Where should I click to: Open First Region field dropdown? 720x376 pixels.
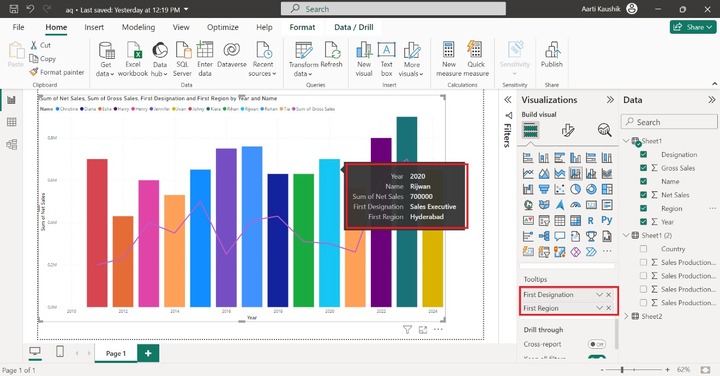pyautogui.click(x=599, y=308)
